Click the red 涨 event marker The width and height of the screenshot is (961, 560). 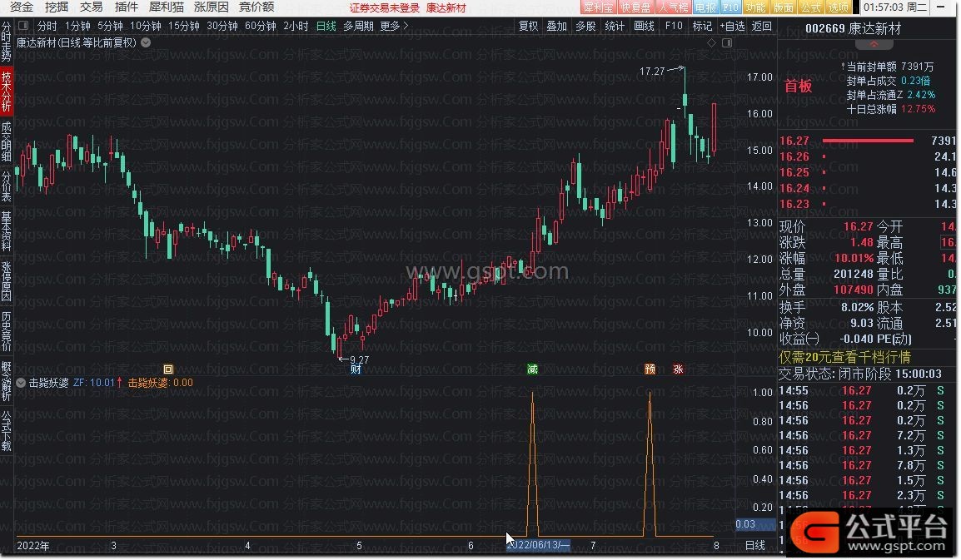coord(678,369)
